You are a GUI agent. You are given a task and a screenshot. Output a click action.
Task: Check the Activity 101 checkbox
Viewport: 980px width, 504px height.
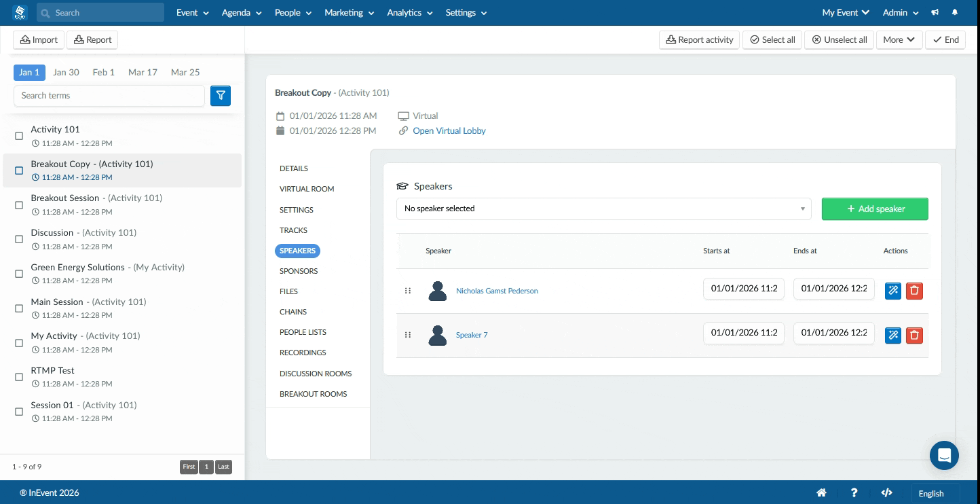(19, 137)
